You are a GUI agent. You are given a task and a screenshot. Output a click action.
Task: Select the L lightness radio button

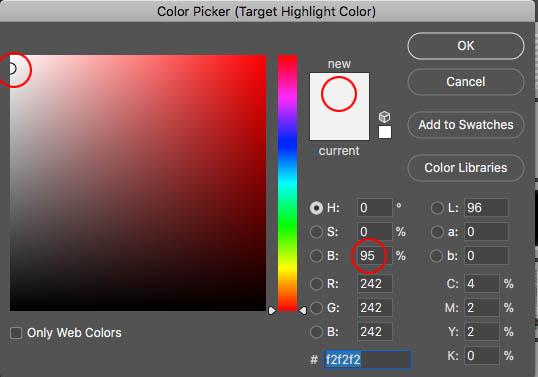[437, 208]
